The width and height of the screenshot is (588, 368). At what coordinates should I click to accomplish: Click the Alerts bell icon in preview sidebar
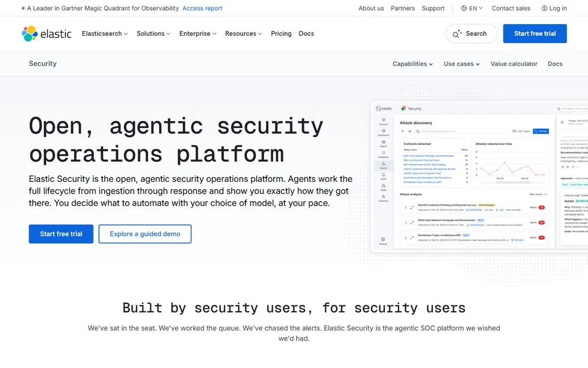click(384, 175)
